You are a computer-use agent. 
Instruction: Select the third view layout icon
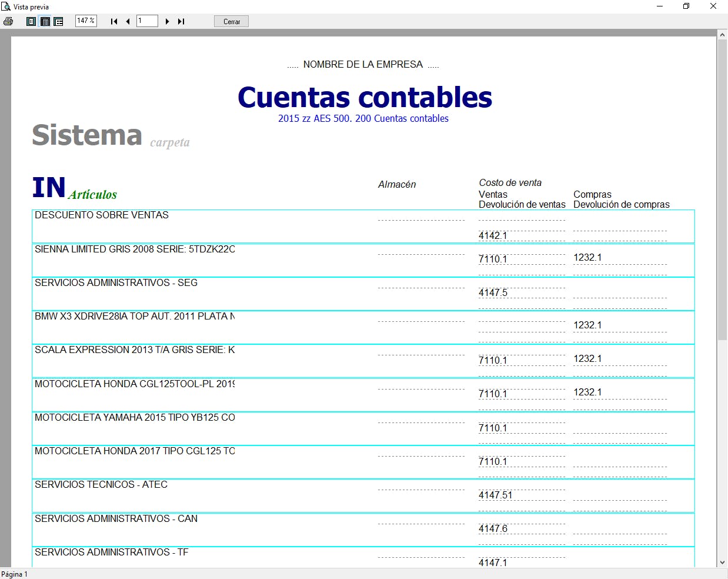58,21
